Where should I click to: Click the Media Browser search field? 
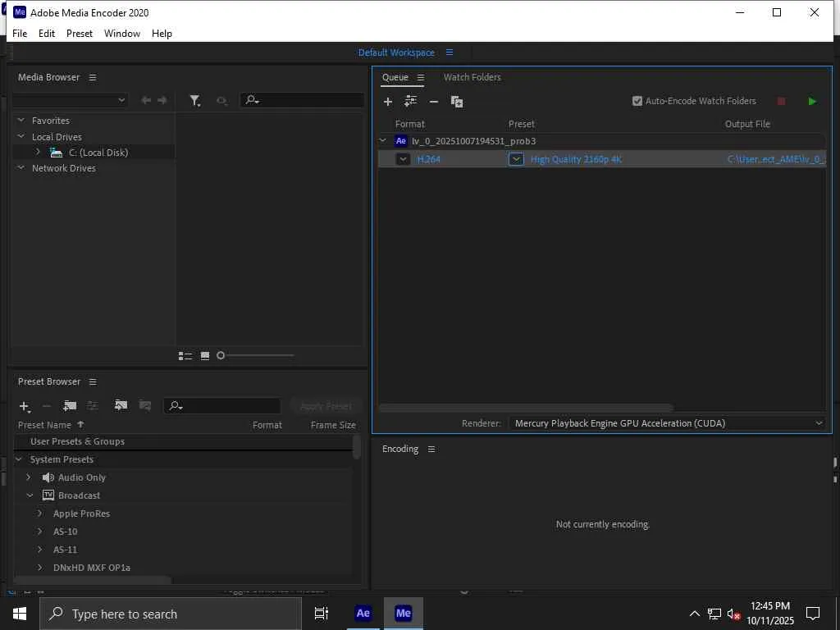(302, 99)
